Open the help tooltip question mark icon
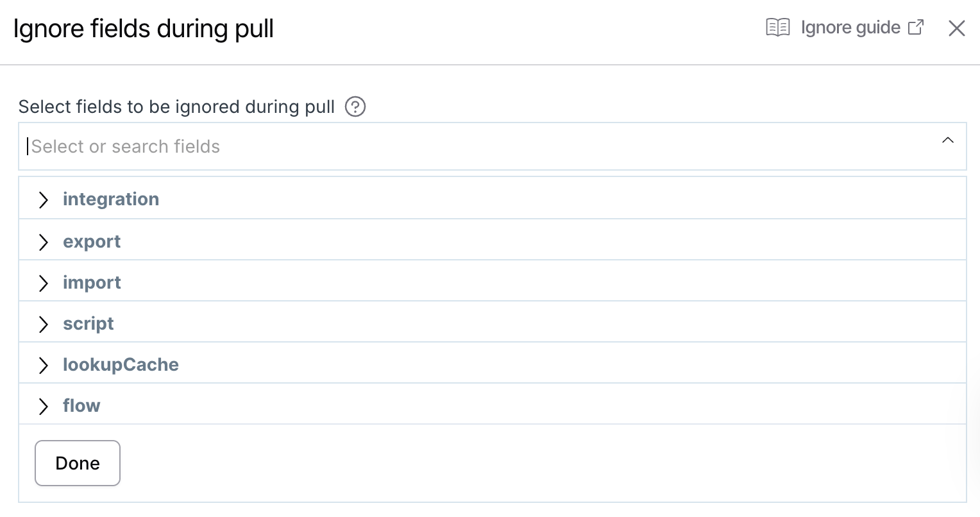 (355, 106)
